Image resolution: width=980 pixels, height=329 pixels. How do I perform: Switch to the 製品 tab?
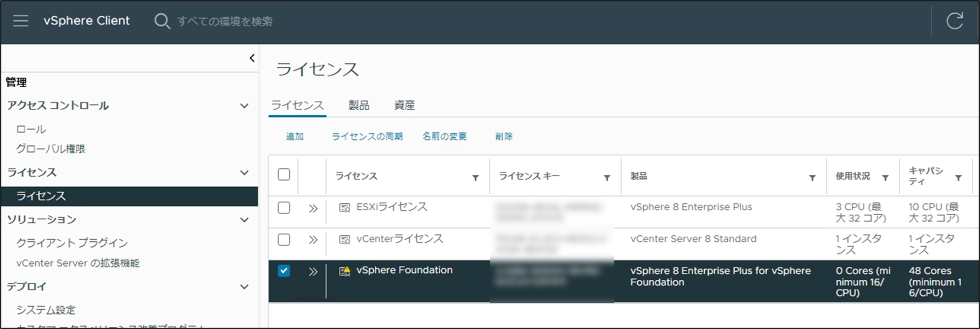coord(359,105)
